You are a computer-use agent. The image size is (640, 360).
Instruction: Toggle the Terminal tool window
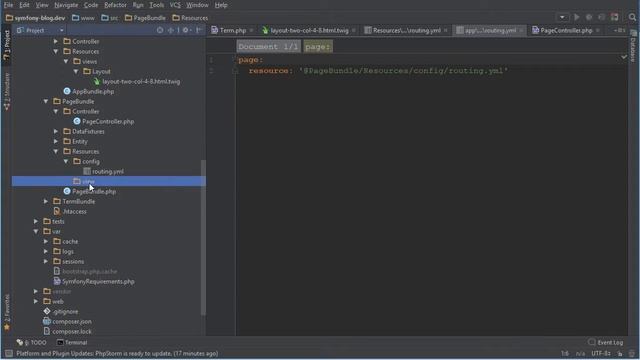[x=72, y=342]
